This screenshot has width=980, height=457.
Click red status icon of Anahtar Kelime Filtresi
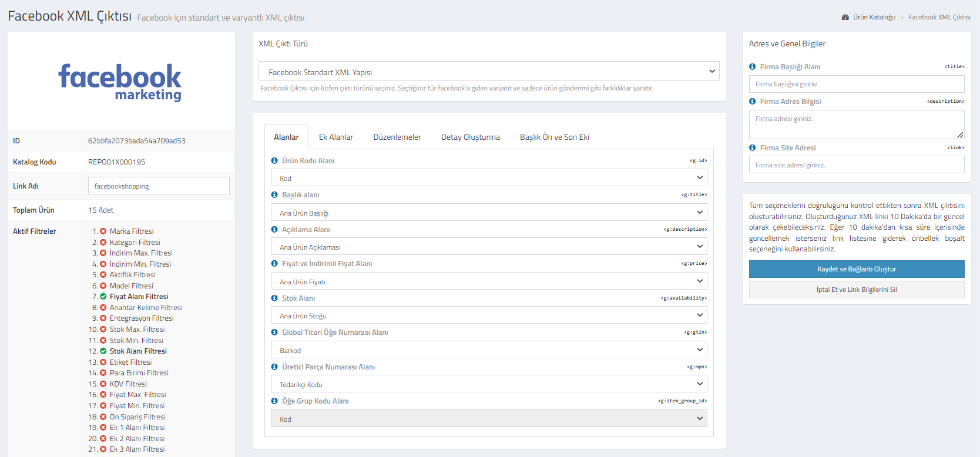point(103,307)
